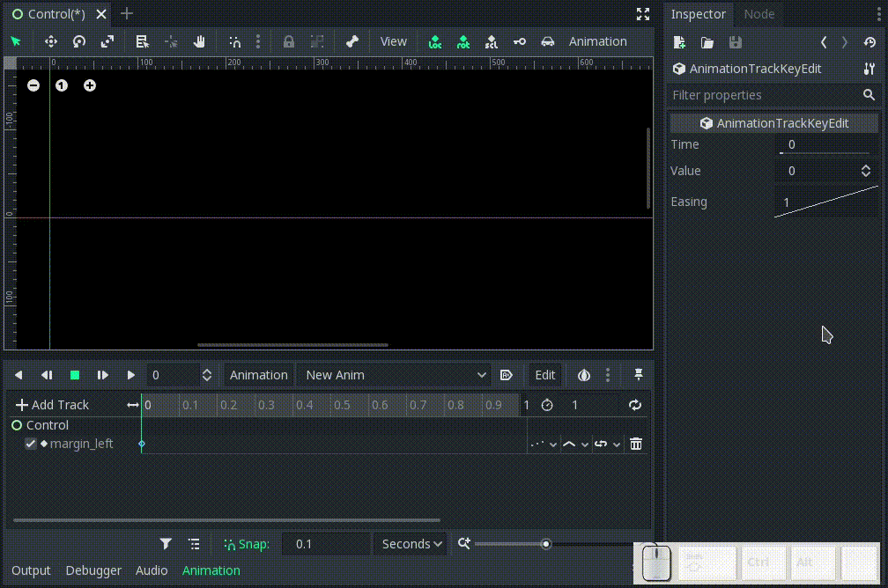Enable the margin_left track checkbox

tap(30, 444)
